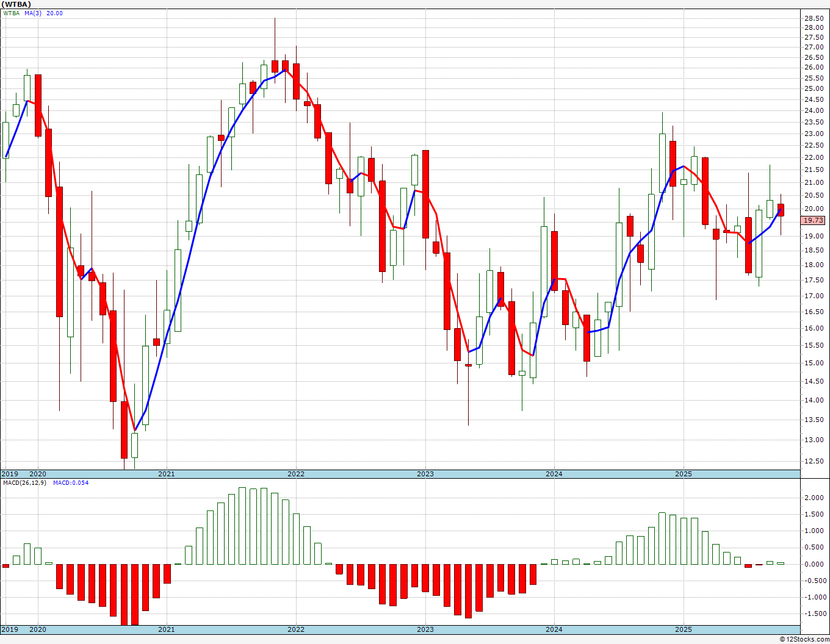830x644 pixels.
Task: Click the 16.00 price axis label
Action: [x=814, y=328]
